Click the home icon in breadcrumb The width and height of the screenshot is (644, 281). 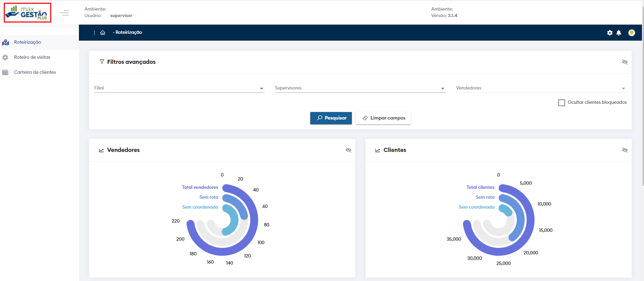102,32
